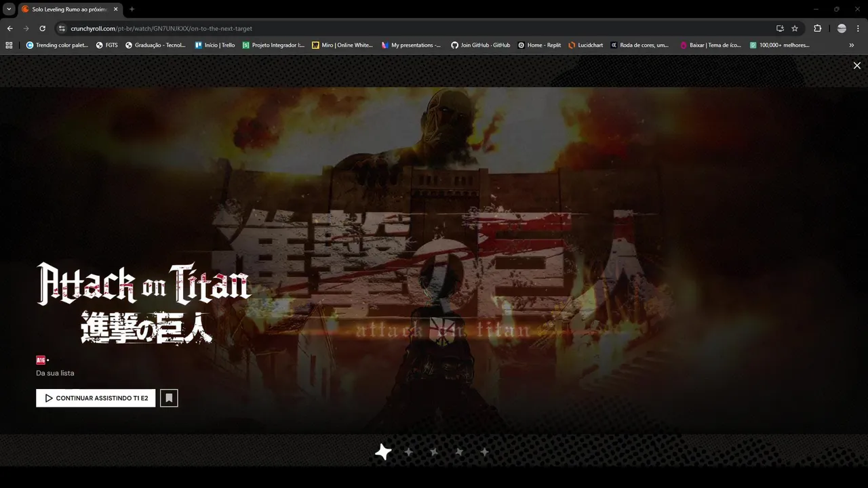The height and width of the screenshot is (488, 868).
Task: Open the 100,000+ melhores bookmark
Action: tap(780, 45)
